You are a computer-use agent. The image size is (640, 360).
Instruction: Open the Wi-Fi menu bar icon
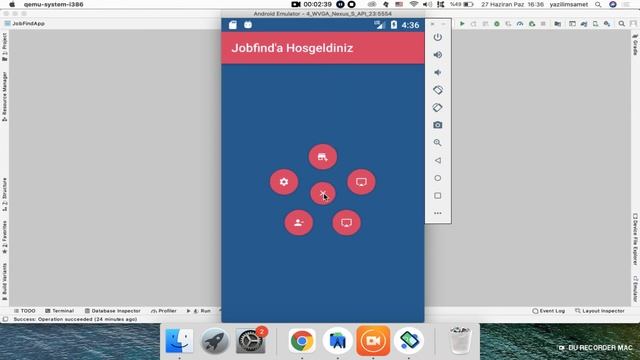413,4
